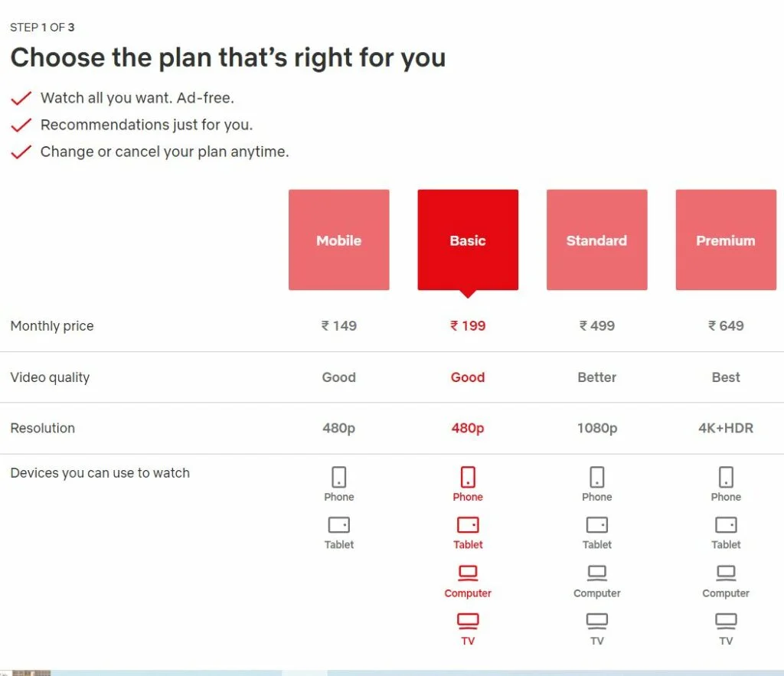Image resolution: width=784 pixels, height=676 pixels.
Task: Select the Basic plan tile
Action: 468,240
